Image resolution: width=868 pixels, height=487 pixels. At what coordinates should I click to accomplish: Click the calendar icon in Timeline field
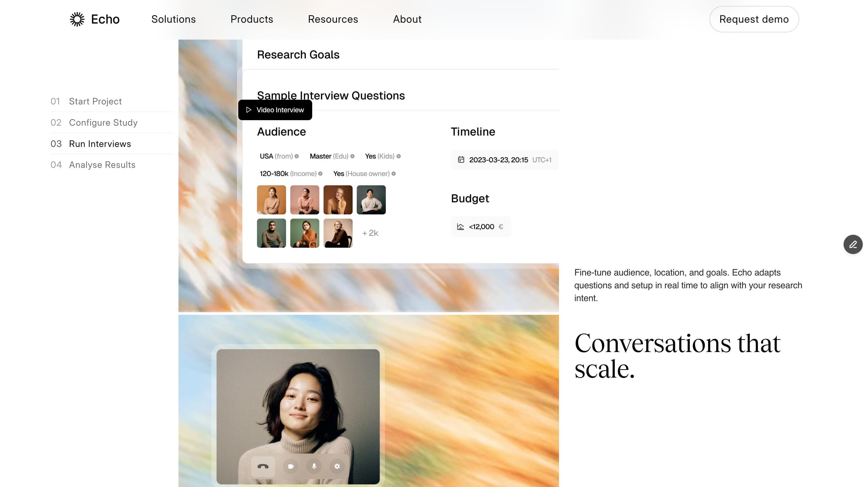[461, 160]
